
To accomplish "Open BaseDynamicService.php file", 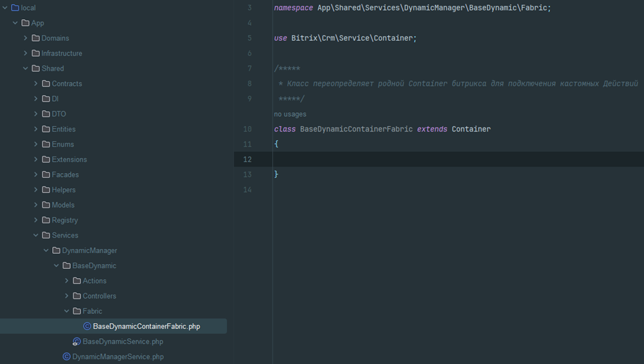I will tap(123, 342).
